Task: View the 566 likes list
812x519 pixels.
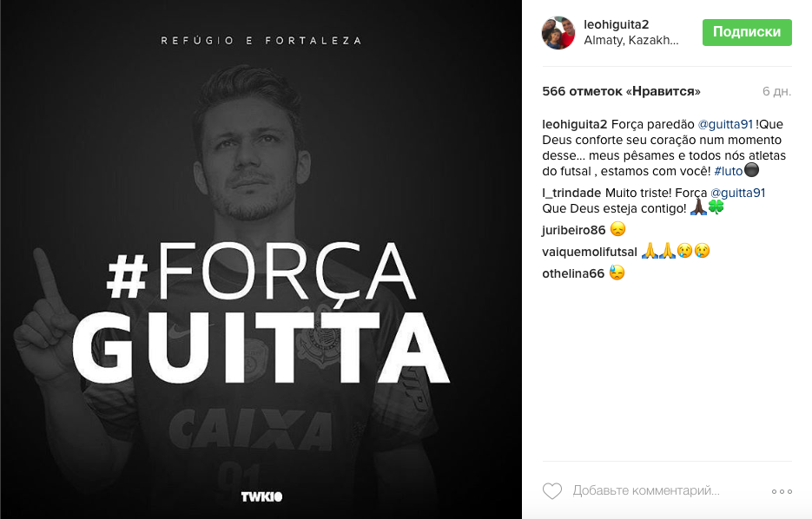Action: tap(621, 92)
